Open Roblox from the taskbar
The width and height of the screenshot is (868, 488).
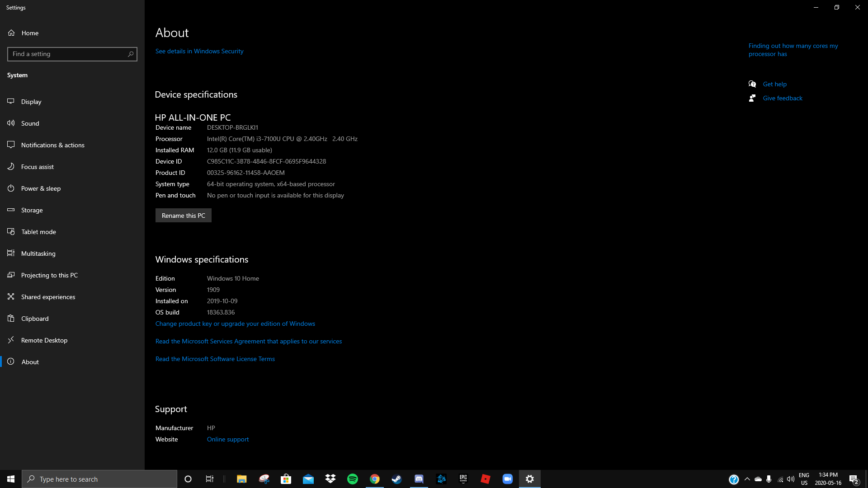486,479
